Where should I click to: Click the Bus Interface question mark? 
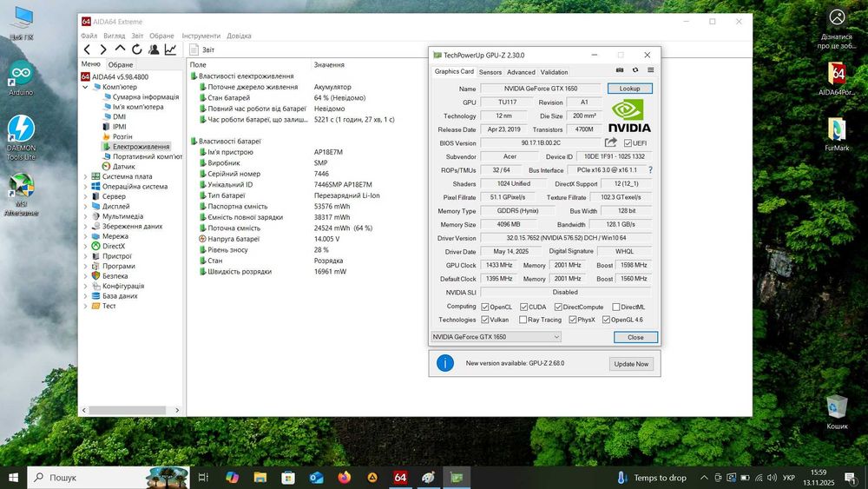point(650,170)
